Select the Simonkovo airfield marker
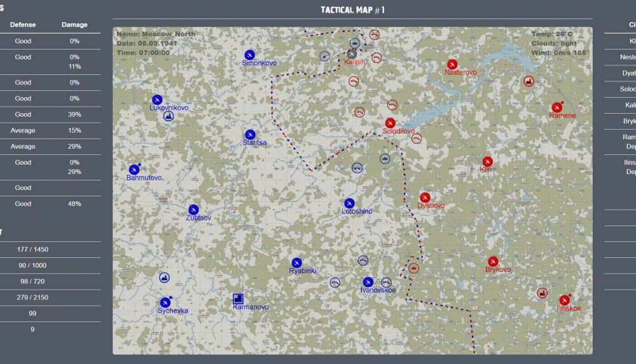This screenshot has width=636, height=364. 249,55
